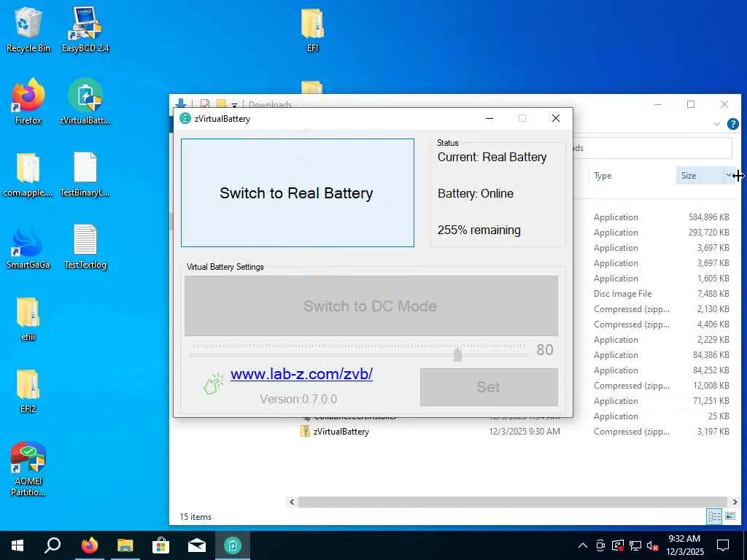Open Mail from the taskbar
Screen dimensions: 747x560
197,545
